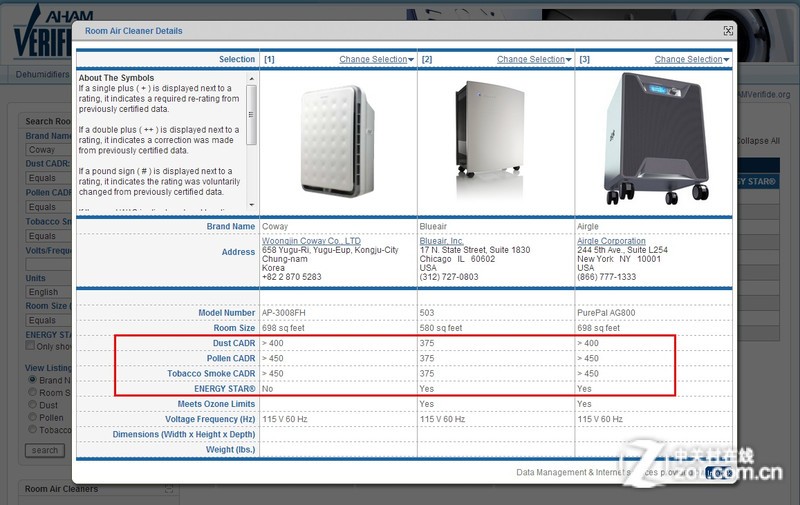The image size is (800, 505).
Task: Close the Room Air Cleaner Details dialog
Action: click(728, 31)
